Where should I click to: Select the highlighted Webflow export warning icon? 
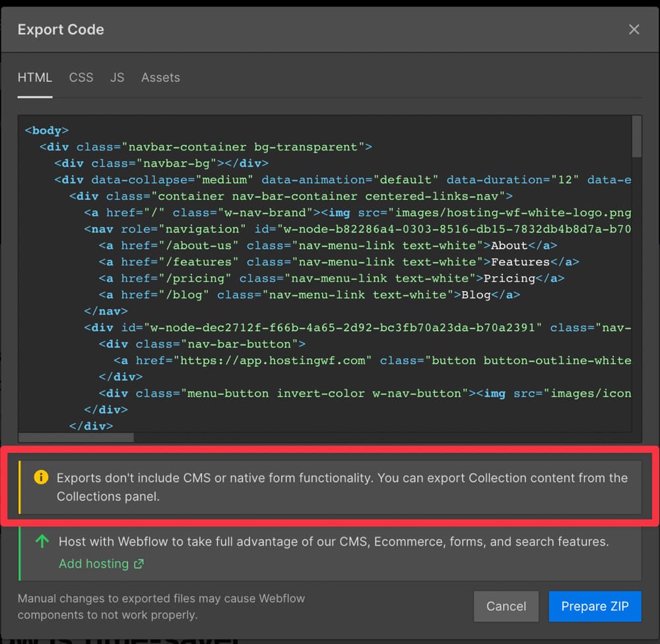(x=40, y=478)
